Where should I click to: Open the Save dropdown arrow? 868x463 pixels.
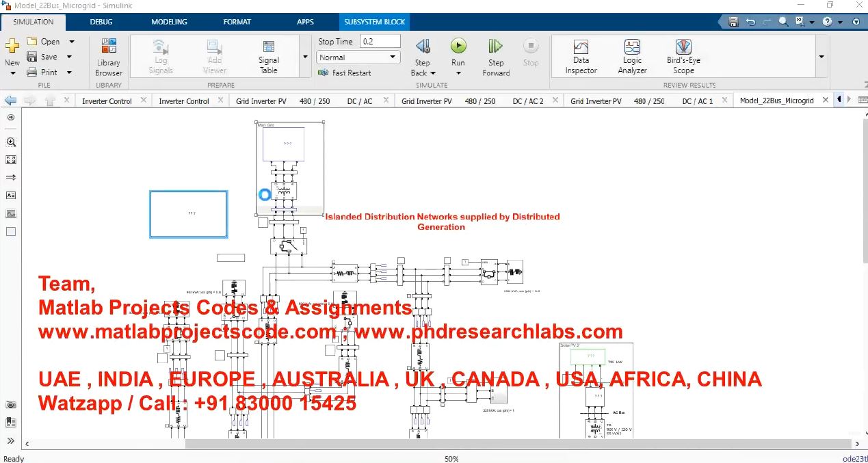tap(70, 57)
